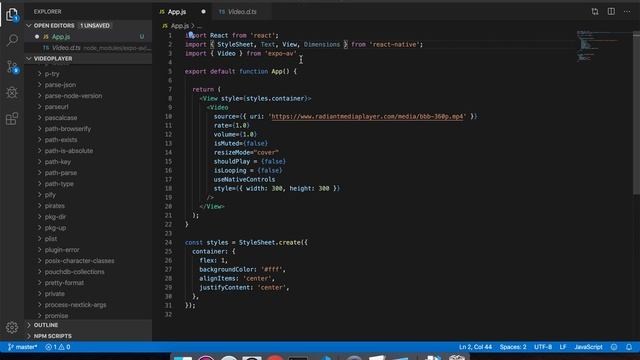Open the Search view icon

(12, 40)
